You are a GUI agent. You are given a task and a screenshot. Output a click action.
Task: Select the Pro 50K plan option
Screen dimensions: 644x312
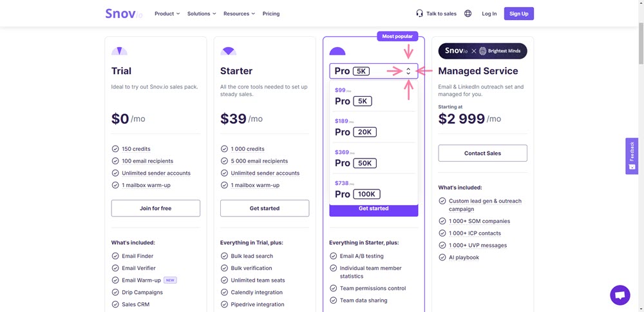[374, 159]
